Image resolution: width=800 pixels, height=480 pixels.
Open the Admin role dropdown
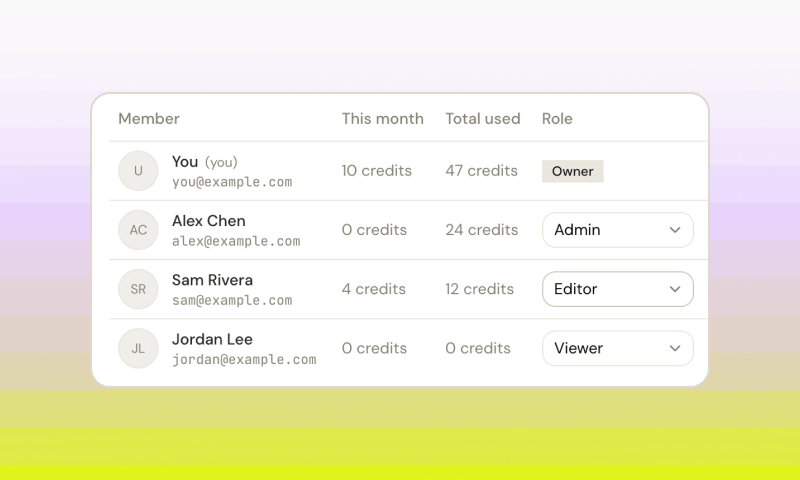point(618,230)
